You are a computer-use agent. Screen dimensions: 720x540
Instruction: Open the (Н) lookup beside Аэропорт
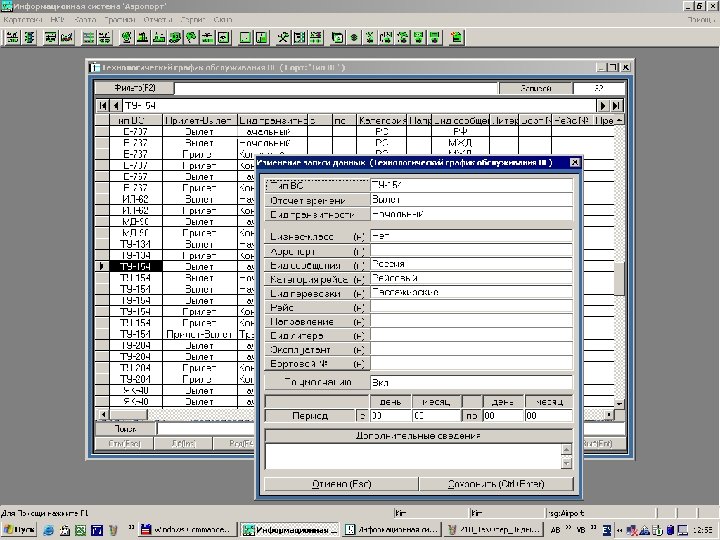(358, 251)
